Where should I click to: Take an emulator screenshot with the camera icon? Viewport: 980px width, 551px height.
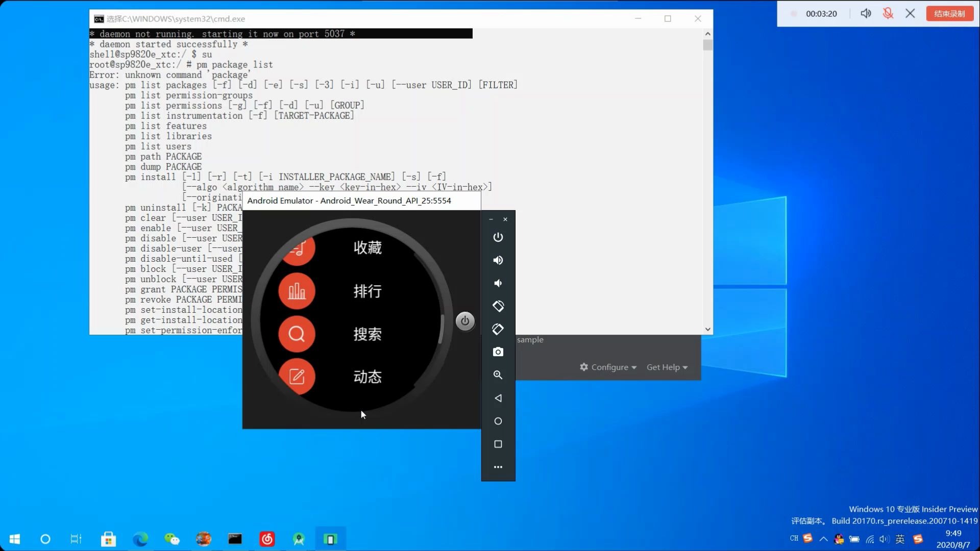[498, 352]
